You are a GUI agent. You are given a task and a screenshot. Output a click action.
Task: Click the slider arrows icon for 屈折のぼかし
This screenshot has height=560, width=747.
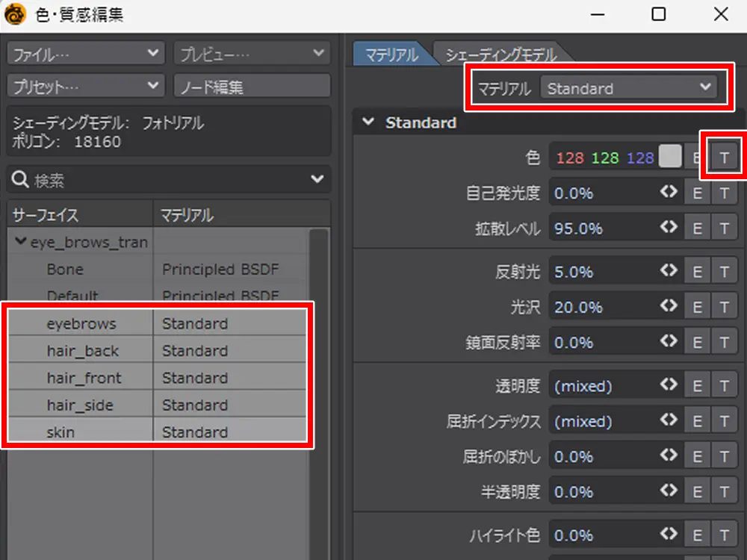tap(668, 455)
